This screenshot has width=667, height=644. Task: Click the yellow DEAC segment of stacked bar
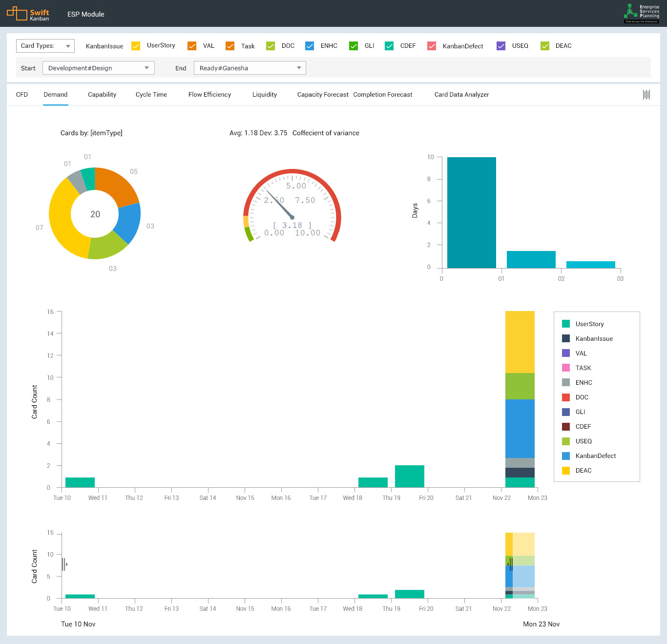(520, 342)
